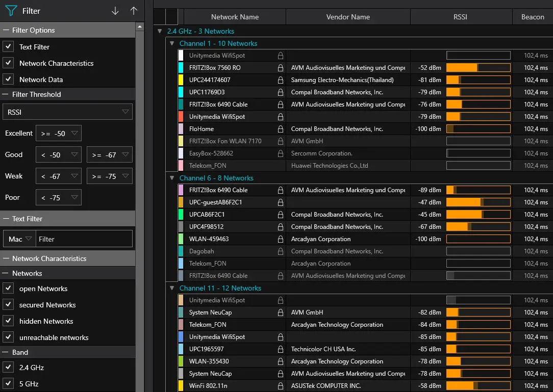
Task: Click the Filter text input field
Action: click(84, 239)
